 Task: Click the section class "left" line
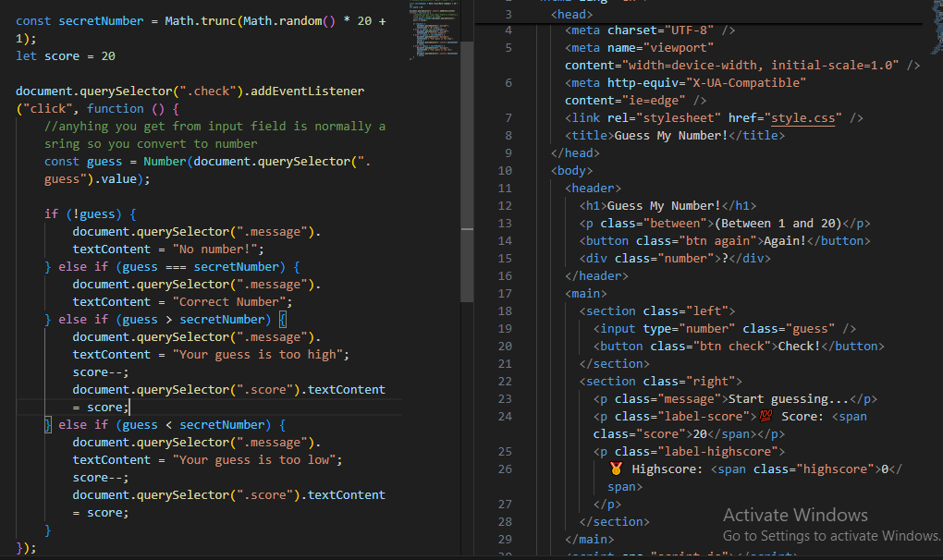click(x=657, y=311)
